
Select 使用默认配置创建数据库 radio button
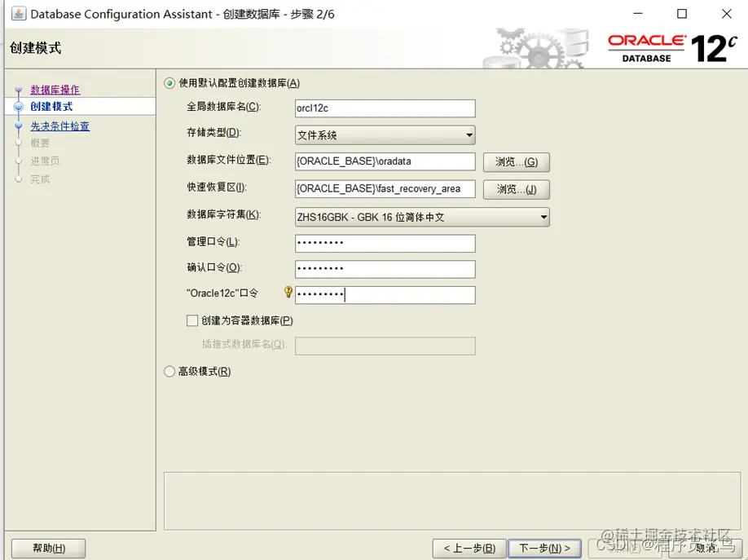[x=169, y=83]
